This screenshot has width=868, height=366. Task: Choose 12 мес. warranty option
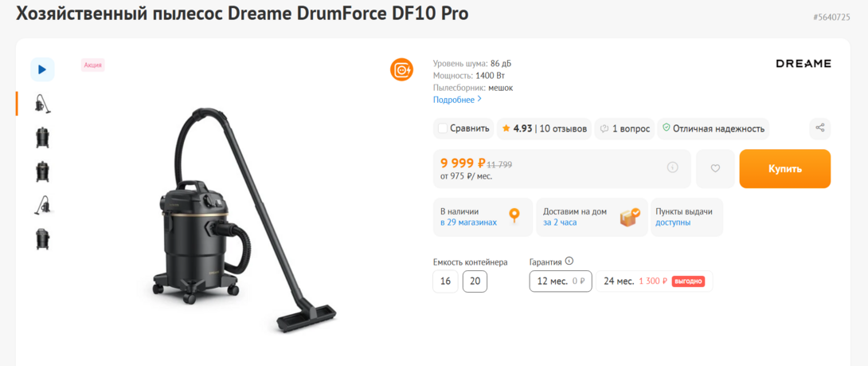pos(561,281)
